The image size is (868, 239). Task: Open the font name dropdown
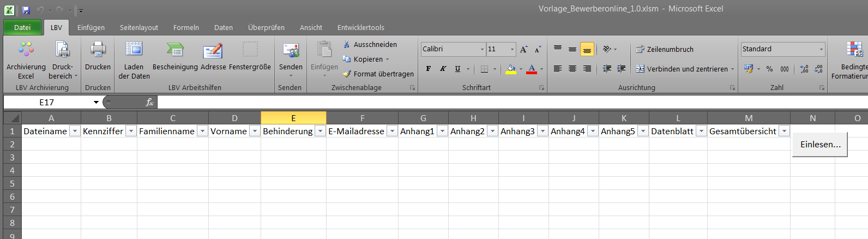click(482, 49)
